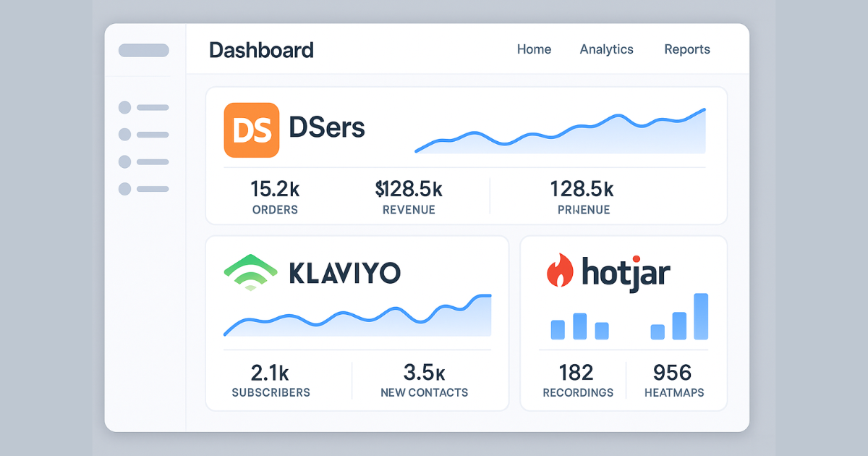Switch to the Analytics nav item
The height and width of the screenshot is (456, 868).
606,49
